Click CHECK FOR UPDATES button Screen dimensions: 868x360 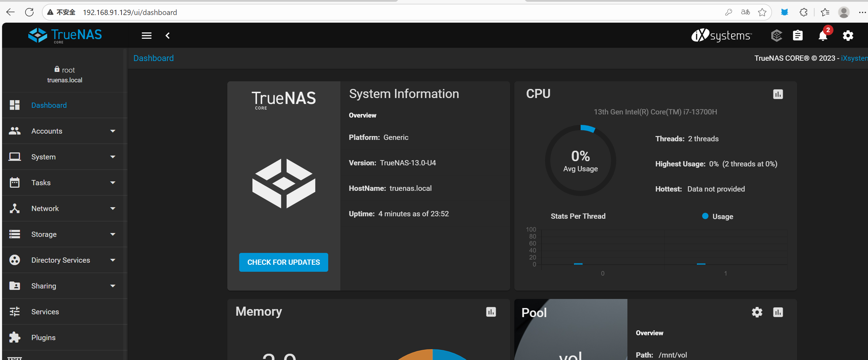point(283,262)
